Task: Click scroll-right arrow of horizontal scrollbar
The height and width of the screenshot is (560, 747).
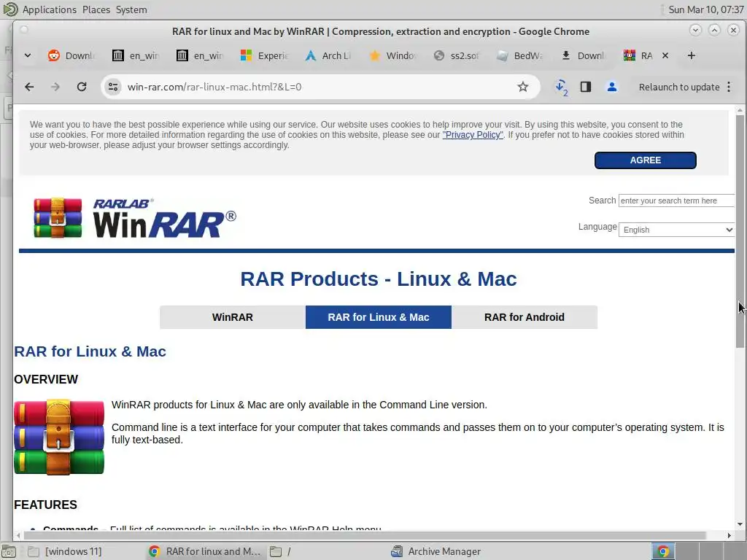Action: pyautogui.click(x=729, y=535)
